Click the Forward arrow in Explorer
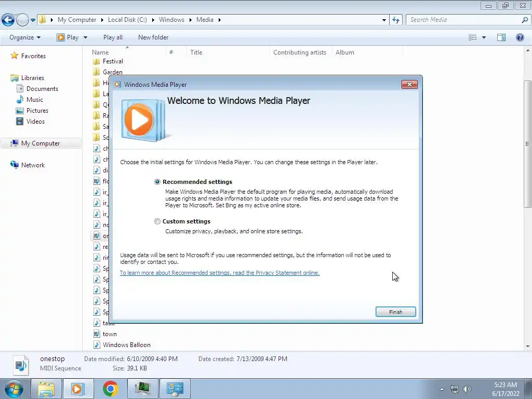Image resolution: width=532 pixels, height=399 pixels. pos(22,20)
